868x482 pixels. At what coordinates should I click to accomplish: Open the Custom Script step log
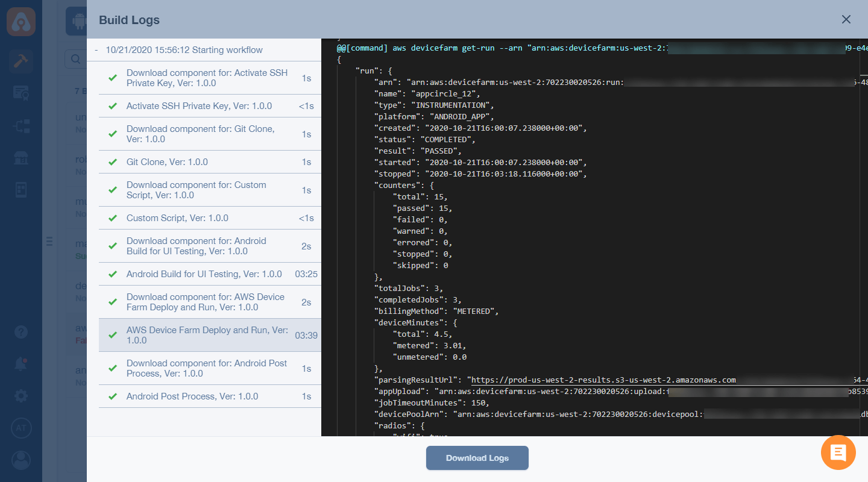point(210,218)
